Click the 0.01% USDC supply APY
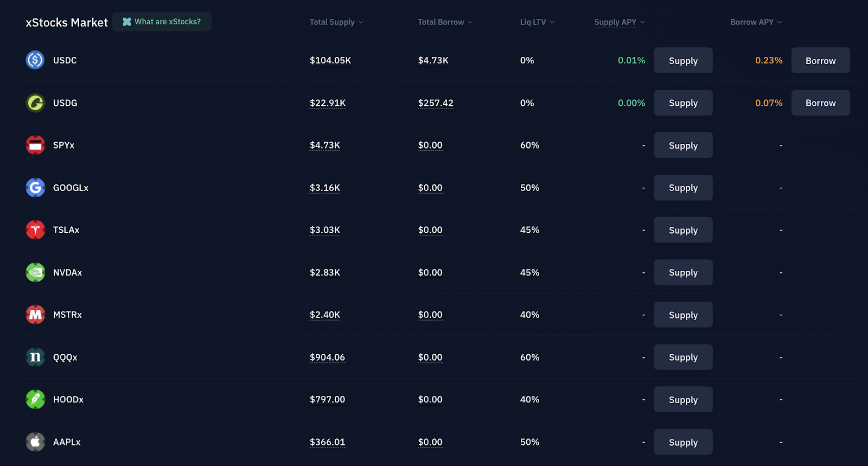Screen dimensions: 868x466 [631, 60]
